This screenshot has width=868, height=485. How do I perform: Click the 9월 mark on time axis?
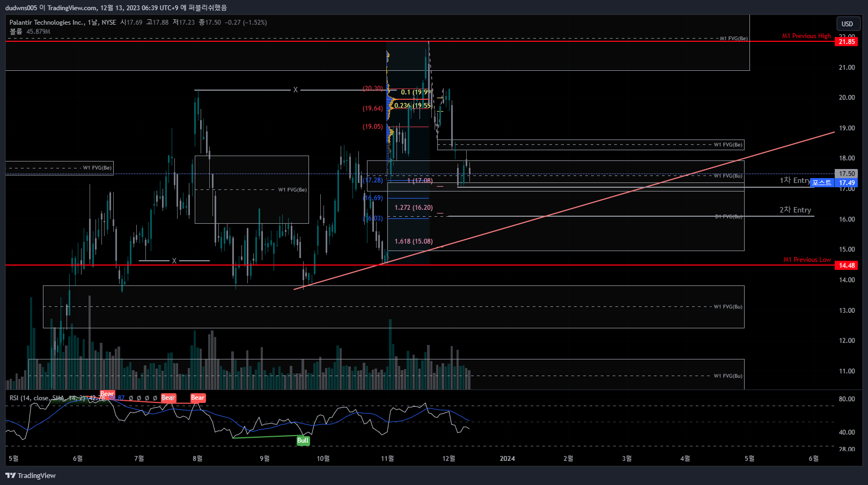point(264,458)
